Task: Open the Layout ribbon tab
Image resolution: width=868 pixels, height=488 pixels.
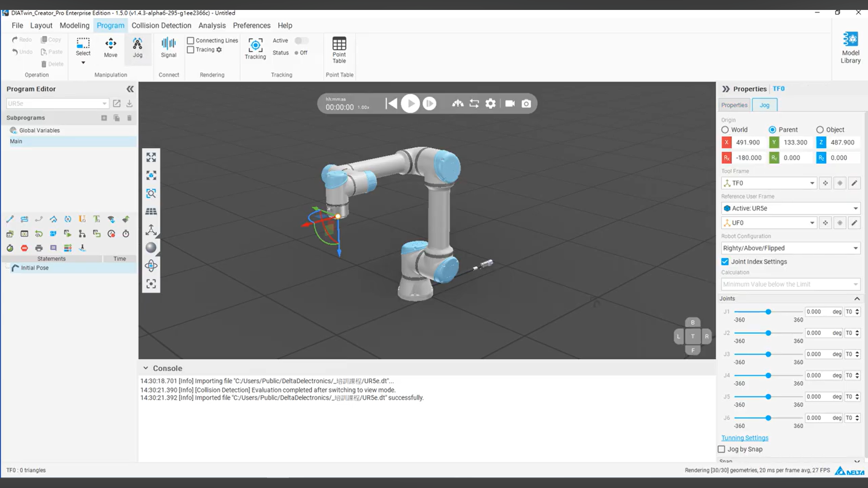Action: point(41,25)
